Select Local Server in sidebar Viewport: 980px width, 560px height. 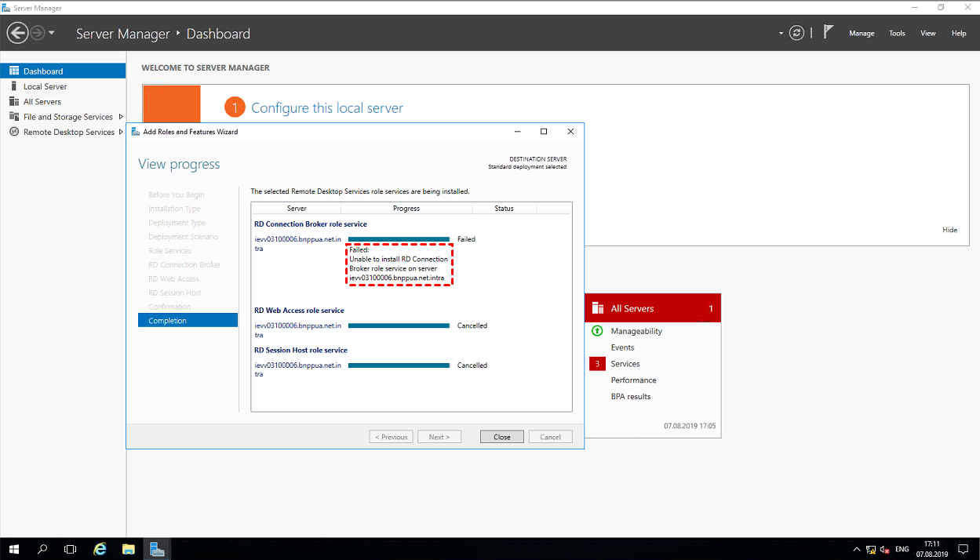(45, 86)
